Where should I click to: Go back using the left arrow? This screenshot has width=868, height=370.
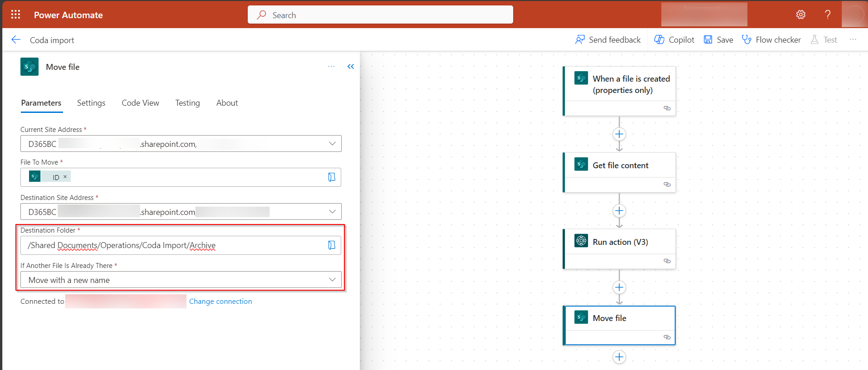(x=16, y=40)
